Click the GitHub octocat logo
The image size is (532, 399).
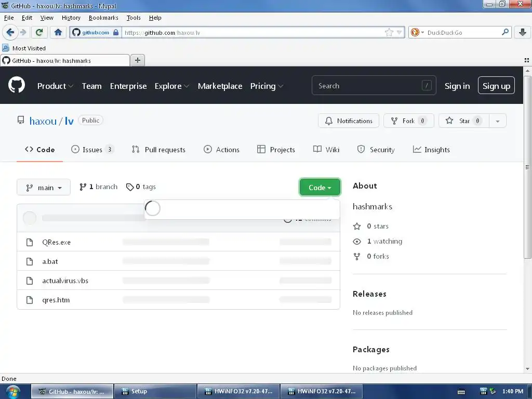pos(17,85)
